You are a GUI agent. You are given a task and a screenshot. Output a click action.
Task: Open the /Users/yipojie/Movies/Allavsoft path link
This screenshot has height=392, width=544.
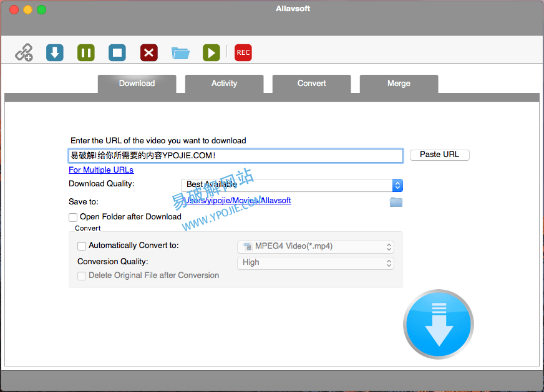[x=237, y=200]
